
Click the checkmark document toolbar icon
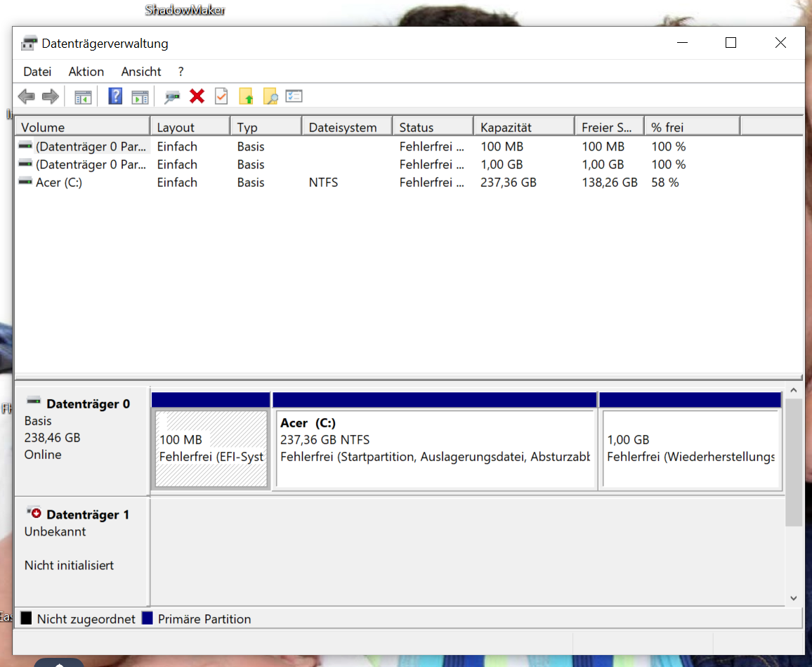(x=221, y=96)
